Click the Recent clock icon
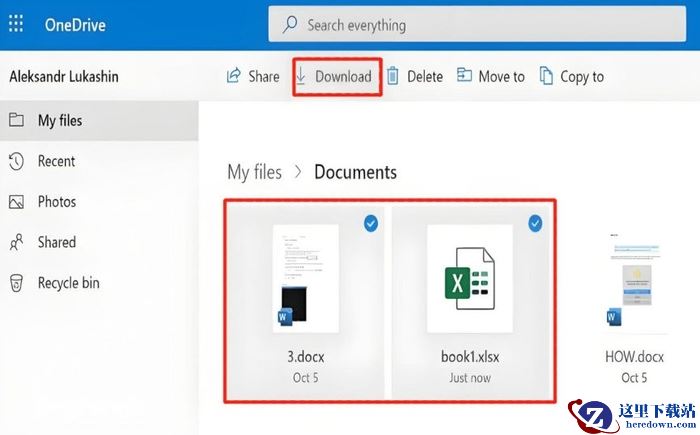 [16, 161]
